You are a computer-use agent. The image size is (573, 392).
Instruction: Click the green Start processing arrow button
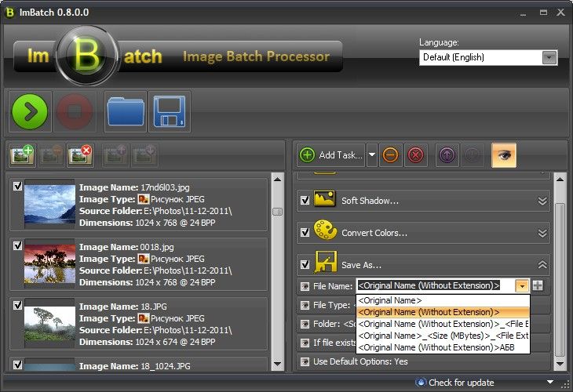click(x=30, y=111)
